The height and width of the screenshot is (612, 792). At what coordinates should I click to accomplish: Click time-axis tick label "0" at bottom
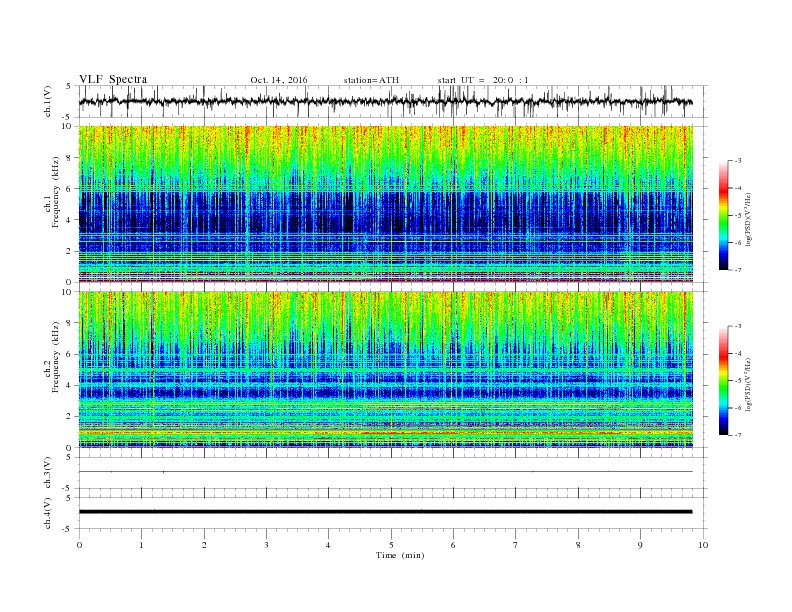coord(79,545)
